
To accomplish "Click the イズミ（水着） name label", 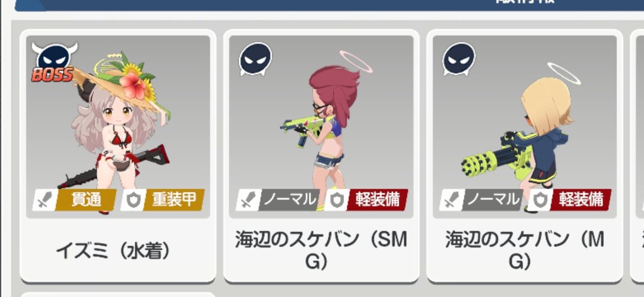I will (113, 251).
